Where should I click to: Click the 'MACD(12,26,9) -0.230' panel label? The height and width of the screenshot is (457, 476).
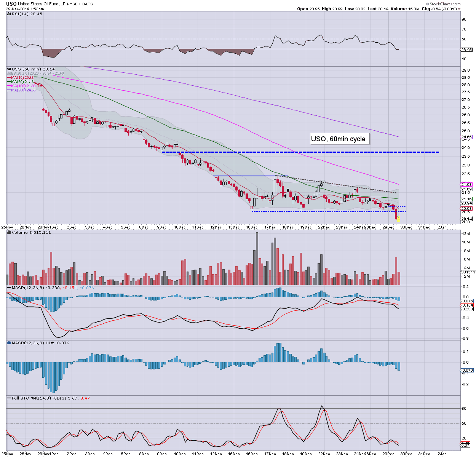(36, 288)
